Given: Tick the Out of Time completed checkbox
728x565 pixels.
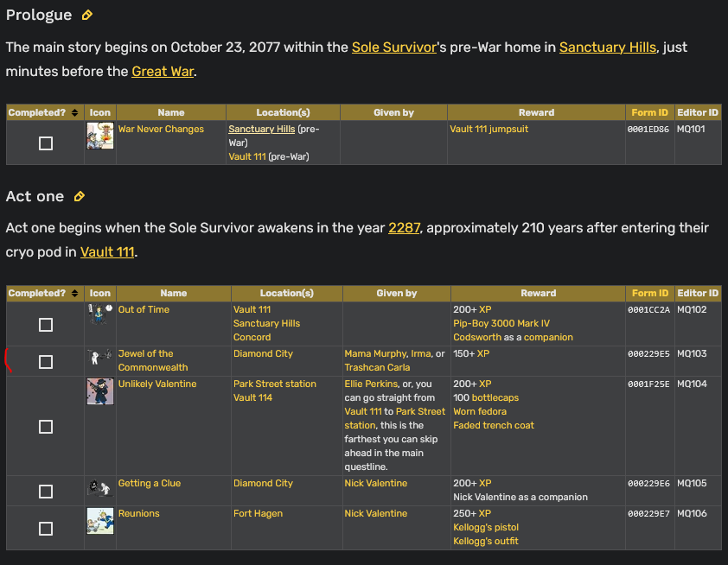Looking at the screenshot, I should pos(46,325).
